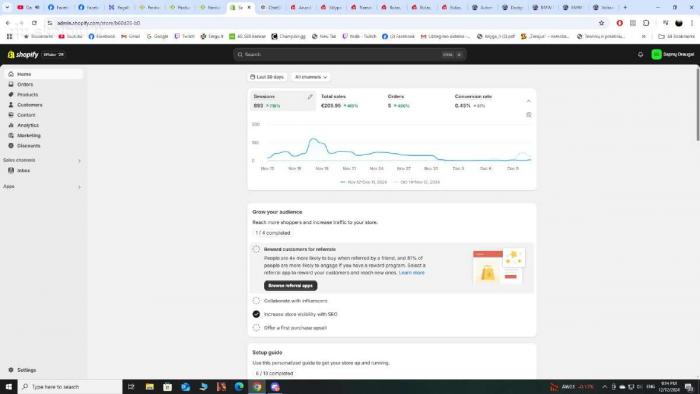Expand the Sales channels section arrow
Screen dimensions: 700x394
pyautogui.click(x=79, y=161)
